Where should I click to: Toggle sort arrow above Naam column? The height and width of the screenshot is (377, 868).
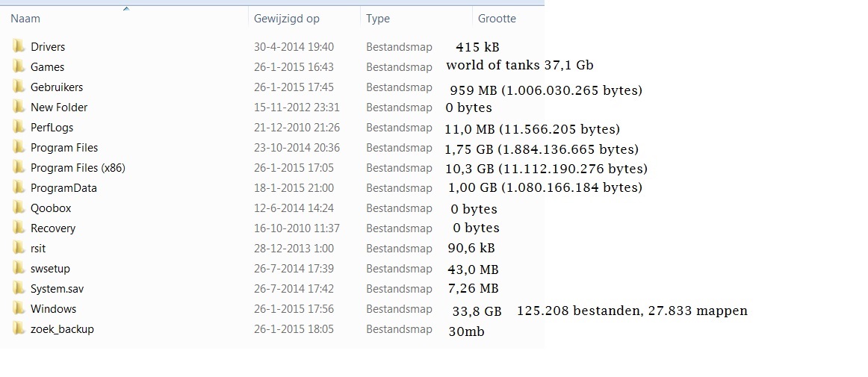126,8
